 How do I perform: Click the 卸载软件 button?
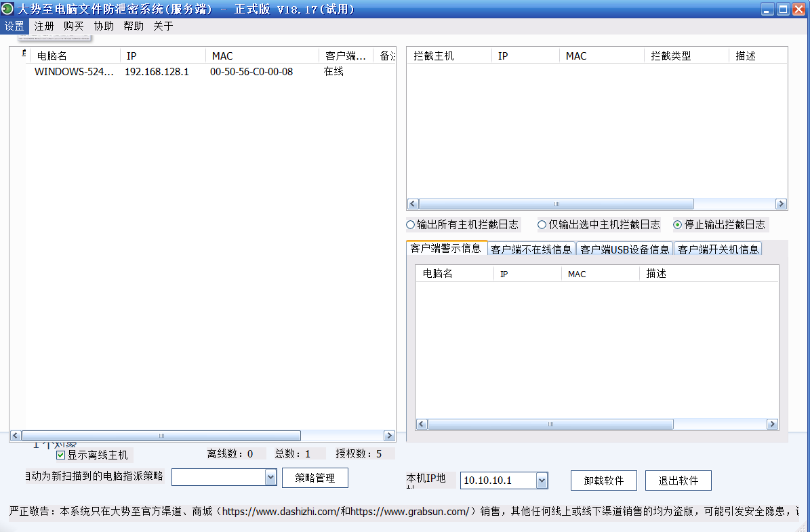[x=603, y=480]
